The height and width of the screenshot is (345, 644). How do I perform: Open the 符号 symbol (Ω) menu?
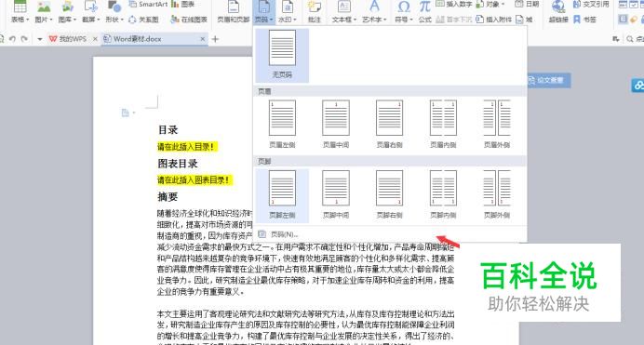(403, 12)
